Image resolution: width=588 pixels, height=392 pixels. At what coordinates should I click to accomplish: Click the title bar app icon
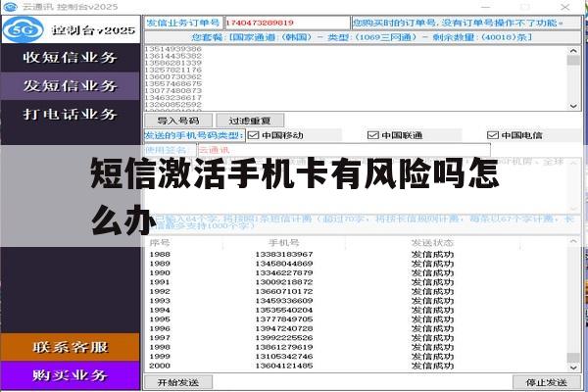tap(10, 7)
